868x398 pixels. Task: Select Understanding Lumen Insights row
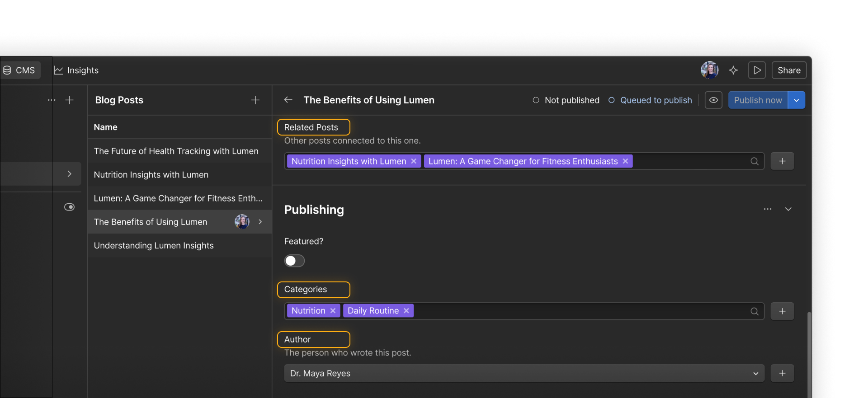pos(179,245)
